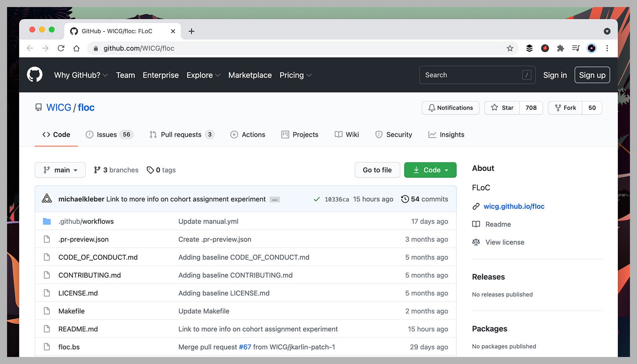
Task: Switch to the Actions tab
Action: [x=248, y=134]
